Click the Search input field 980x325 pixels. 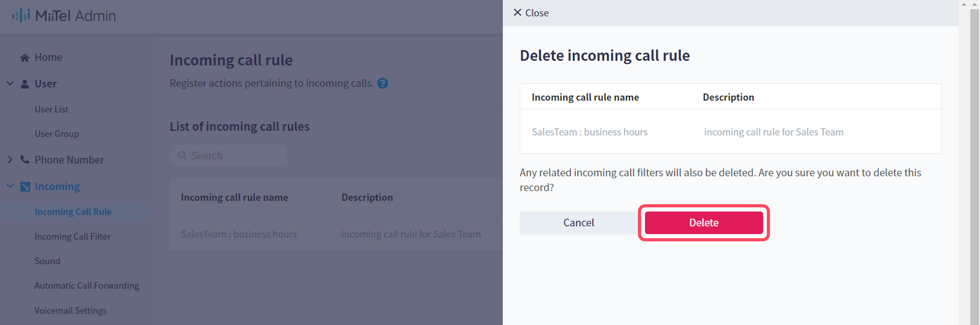[x=229, y=155]
